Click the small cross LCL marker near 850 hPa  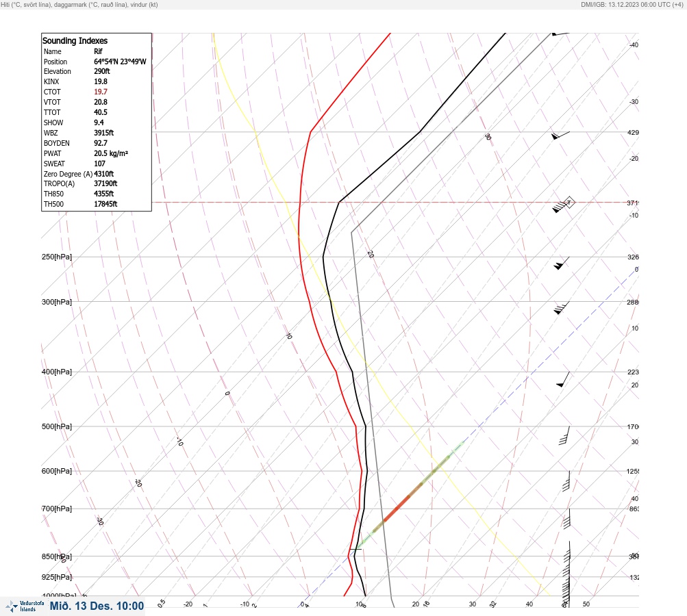pos(355,548)
